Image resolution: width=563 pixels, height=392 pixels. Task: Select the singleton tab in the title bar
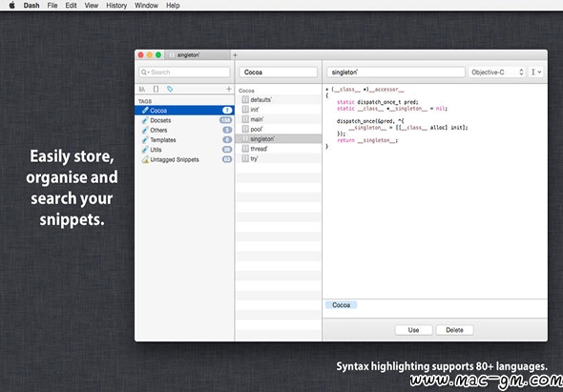[198, 55]
